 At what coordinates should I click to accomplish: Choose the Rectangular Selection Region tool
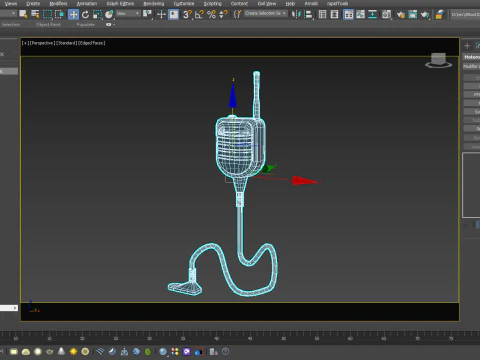coord(47,14)
